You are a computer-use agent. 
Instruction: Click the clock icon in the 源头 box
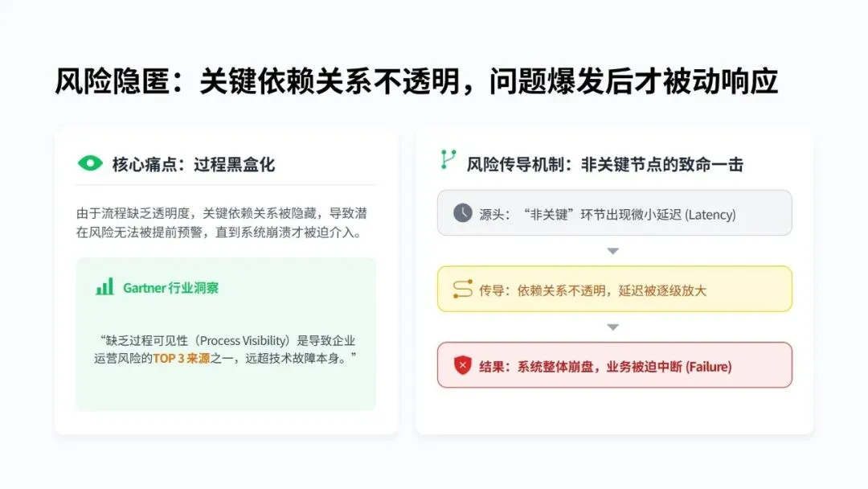click(x=462, y=213)
